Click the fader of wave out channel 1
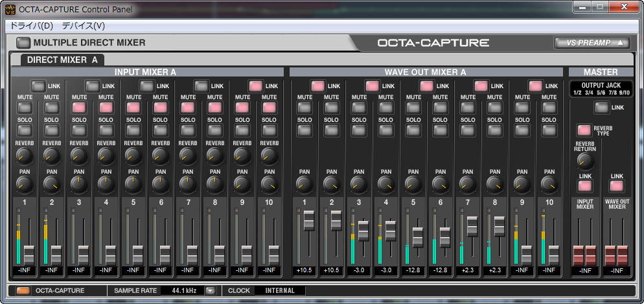The height and width of the screenshot is (304, 644). point(309,220)
